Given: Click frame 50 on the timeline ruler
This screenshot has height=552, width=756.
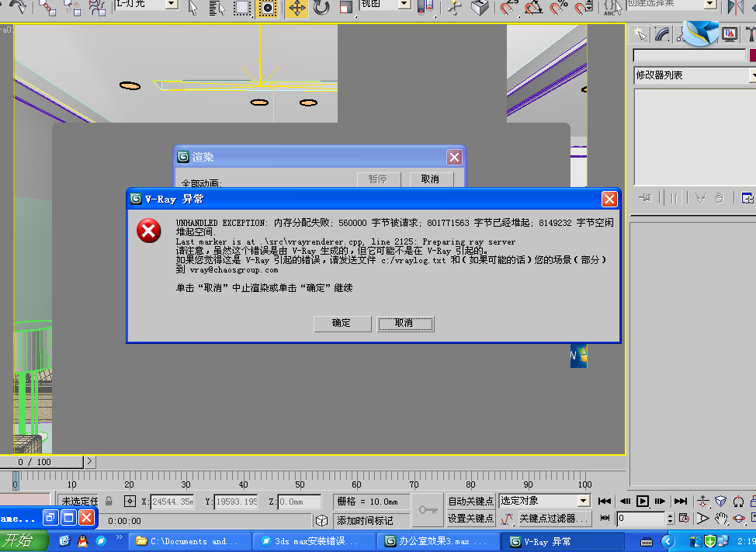Looking at the screenshot, I should (x=300, y=483).
